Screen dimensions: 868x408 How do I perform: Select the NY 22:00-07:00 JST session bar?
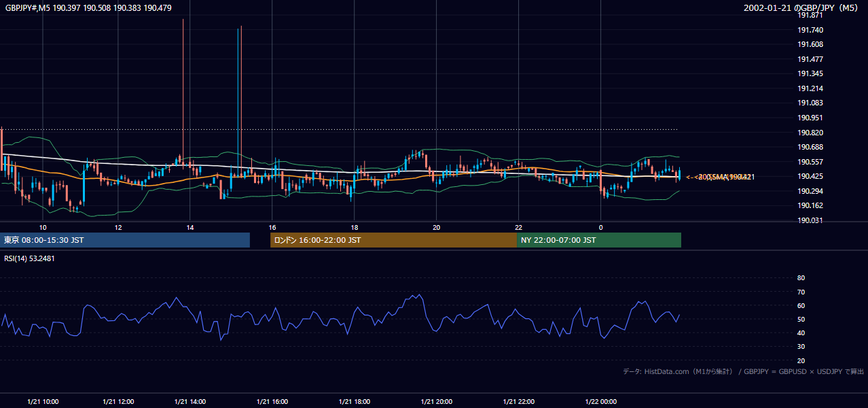[x=599, y=240]
